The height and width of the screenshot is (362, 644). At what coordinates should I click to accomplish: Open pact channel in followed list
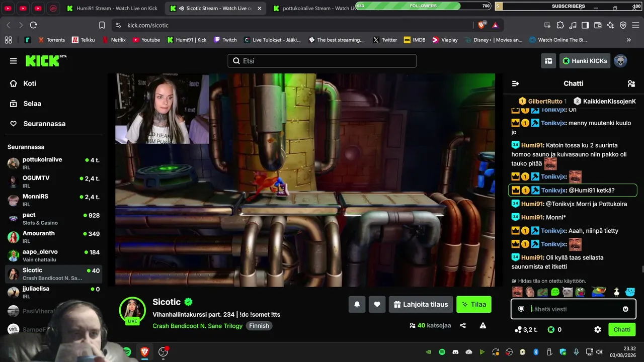(54, 219)
